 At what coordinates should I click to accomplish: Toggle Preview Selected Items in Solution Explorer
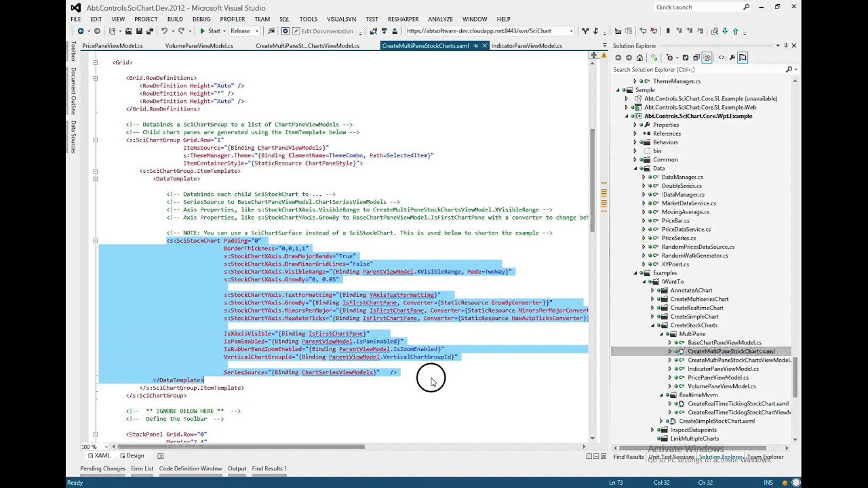[x=743, y=58]
